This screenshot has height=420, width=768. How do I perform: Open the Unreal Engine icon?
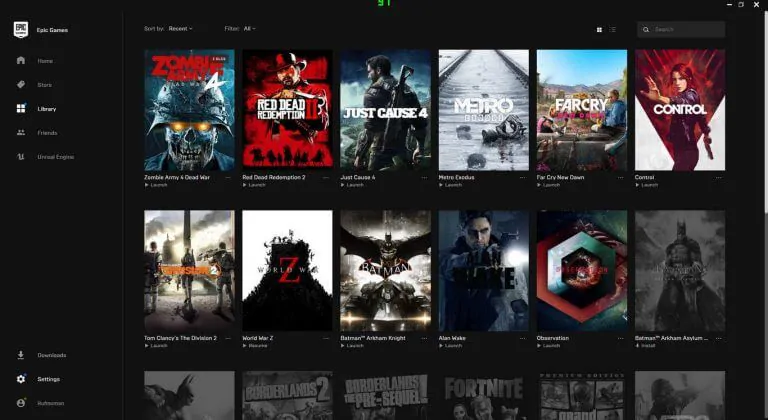(21, 157)
